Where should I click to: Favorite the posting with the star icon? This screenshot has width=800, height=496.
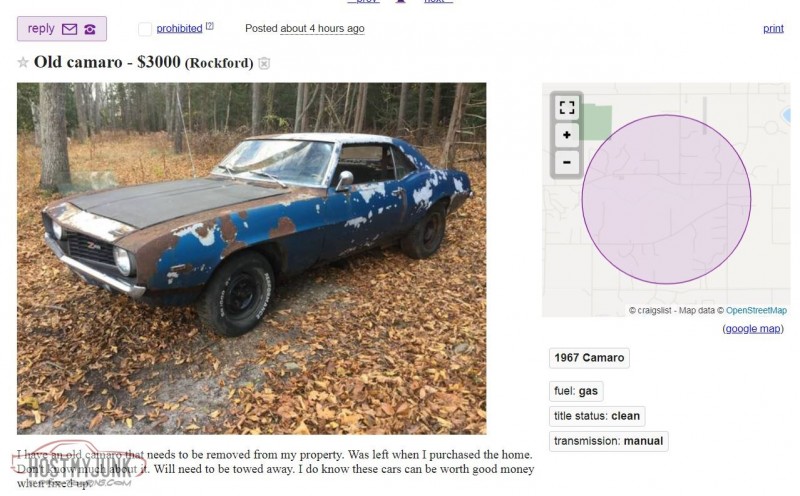22,62
